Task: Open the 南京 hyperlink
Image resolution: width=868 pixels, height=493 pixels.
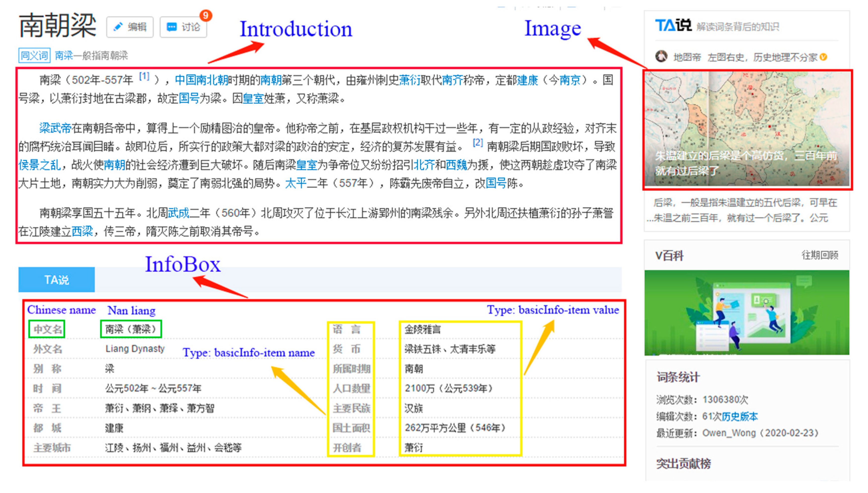Action: point(570,80)
